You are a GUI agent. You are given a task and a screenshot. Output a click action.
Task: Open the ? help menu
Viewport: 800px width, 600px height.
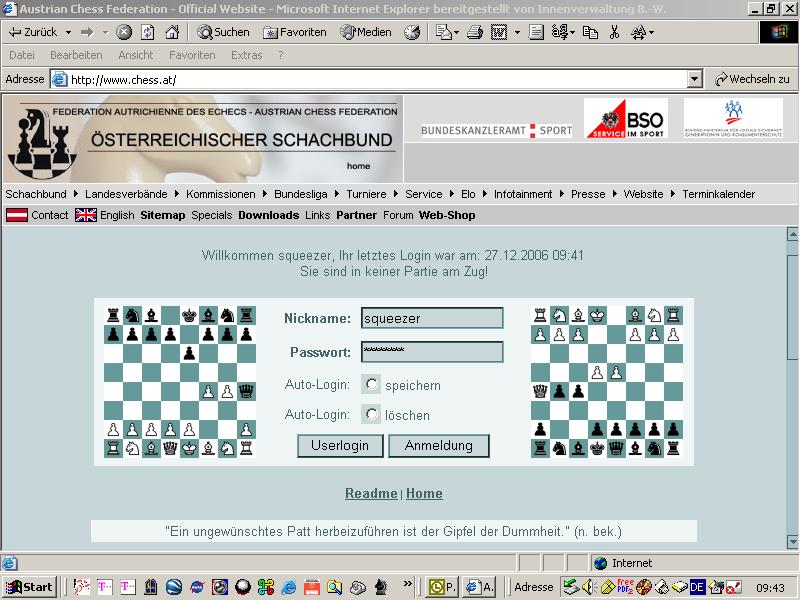(x=281, y=55)
